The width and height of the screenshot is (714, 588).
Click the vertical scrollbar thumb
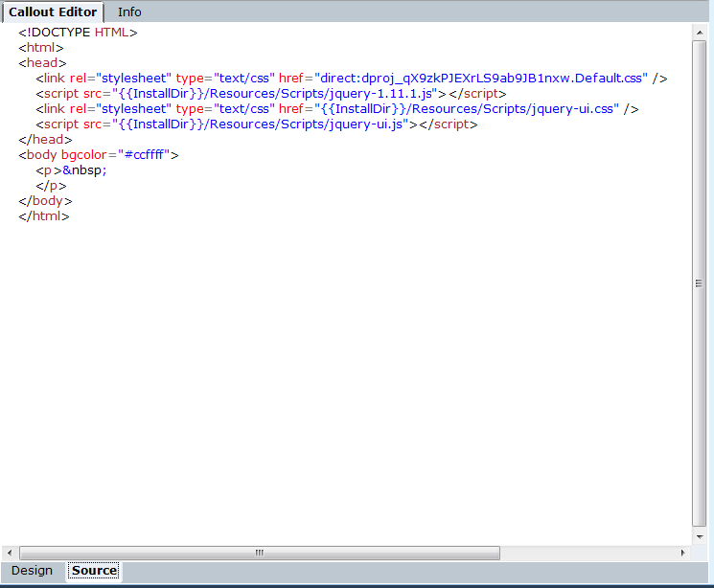[699, 283]
